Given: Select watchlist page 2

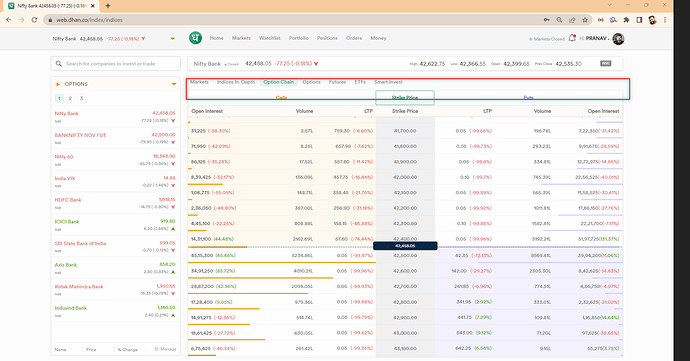Looking at the screenshot, I should click(x=70, y=98).
